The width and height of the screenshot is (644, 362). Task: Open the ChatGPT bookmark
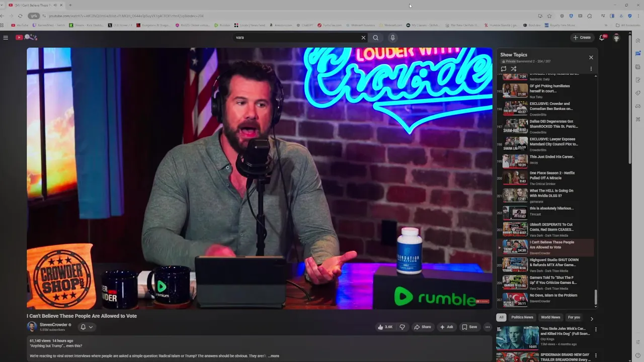coord(304,25)
